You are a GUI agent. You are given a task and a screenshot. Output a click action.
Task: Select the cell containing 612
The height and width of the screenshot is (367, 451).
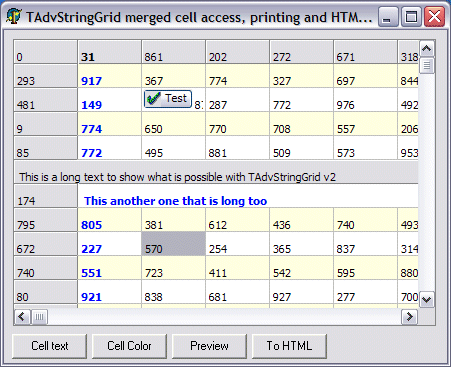click(238, 220)
